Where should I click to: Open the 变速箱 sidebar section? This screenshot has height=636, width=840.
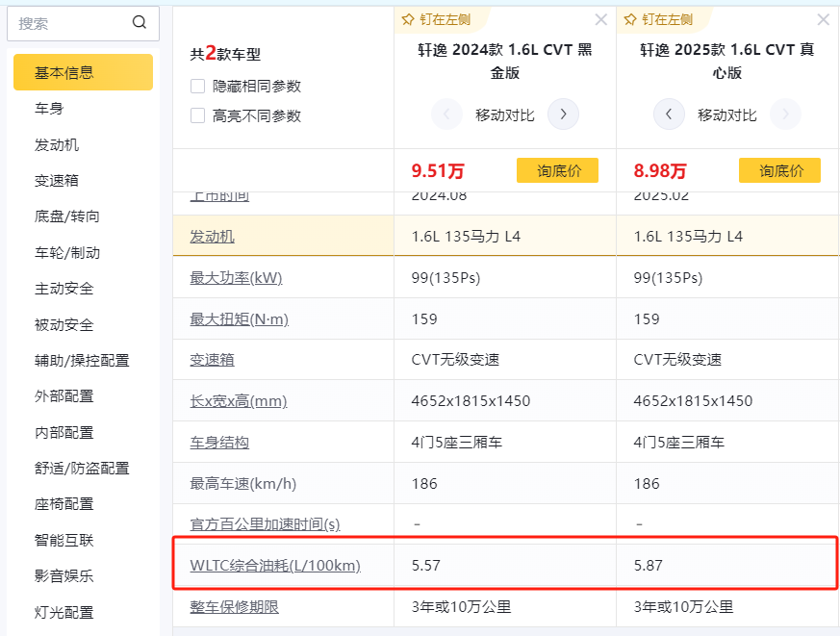pos(57,181)
